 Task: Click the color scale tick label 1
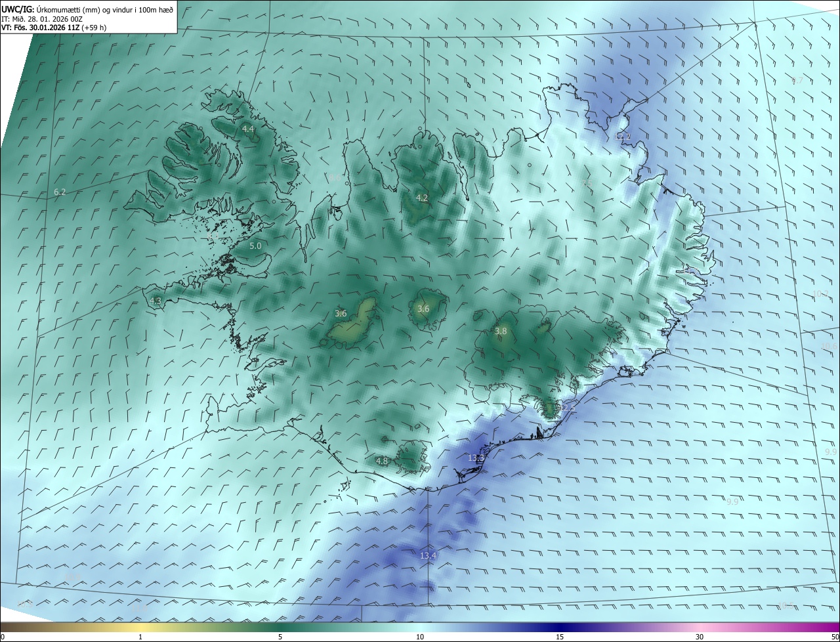tap(140, 637)
